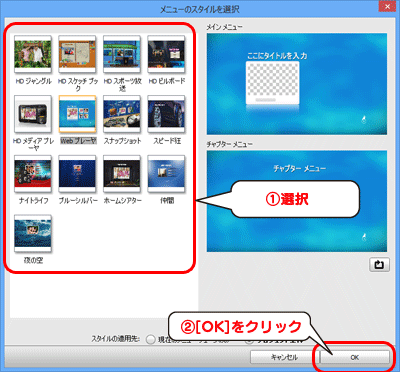The image size is (400, 372).
Task: Select the HD ビルボード style thumbnail
Action: pyautogui.click(x=166, y=54)
